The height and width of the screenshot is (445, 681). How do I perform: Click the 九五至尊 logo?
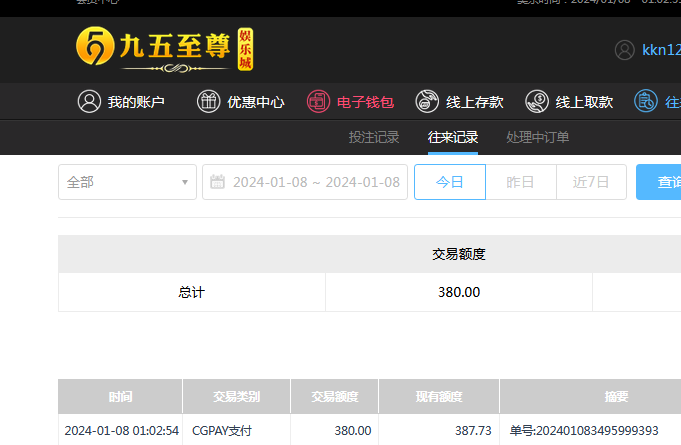165,49
